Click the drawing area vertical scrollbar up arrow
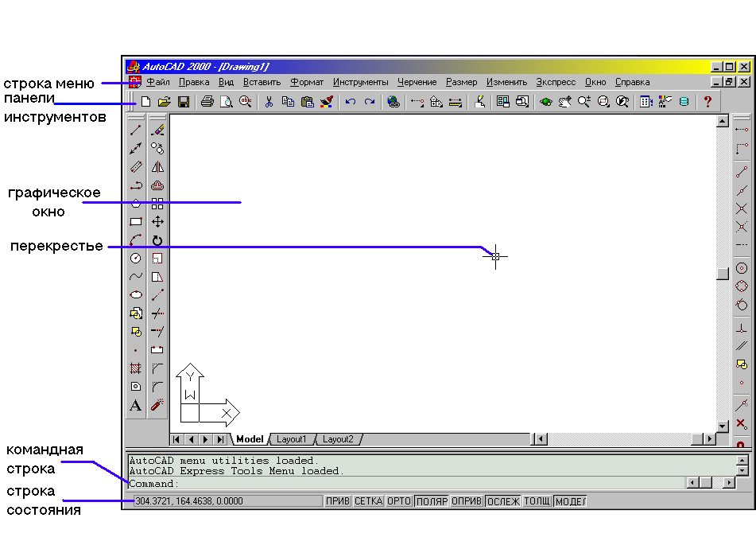This screenshot has height=549, width=756. coord(723,121)
